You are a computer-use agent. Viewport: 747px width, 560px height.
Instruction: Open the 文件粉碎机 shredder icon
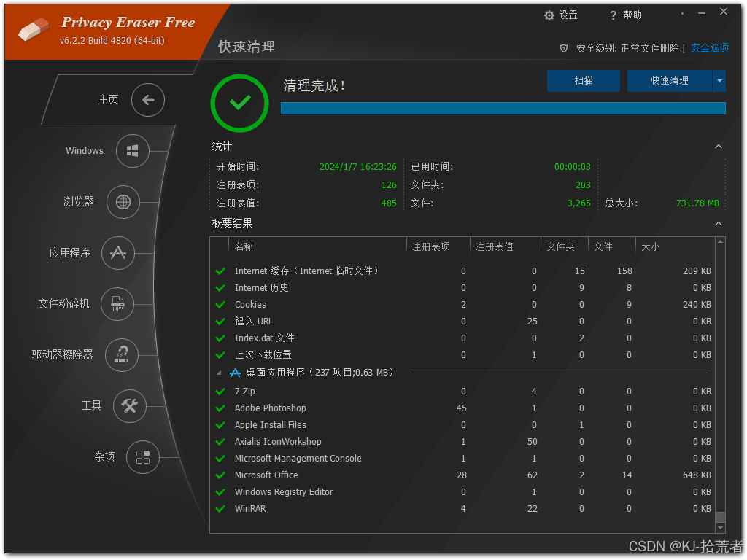[117, 304]
